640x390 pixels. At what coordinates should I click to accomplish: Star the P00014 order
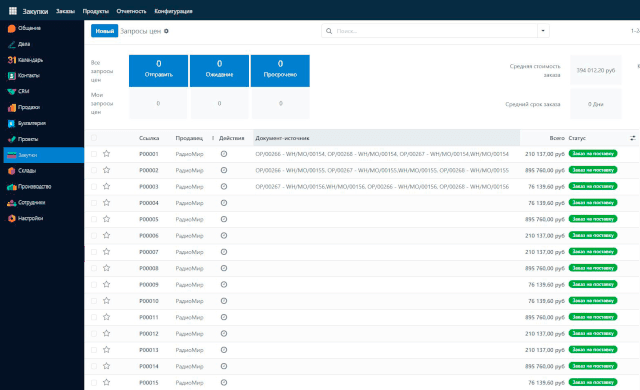(x=107, y=366)
